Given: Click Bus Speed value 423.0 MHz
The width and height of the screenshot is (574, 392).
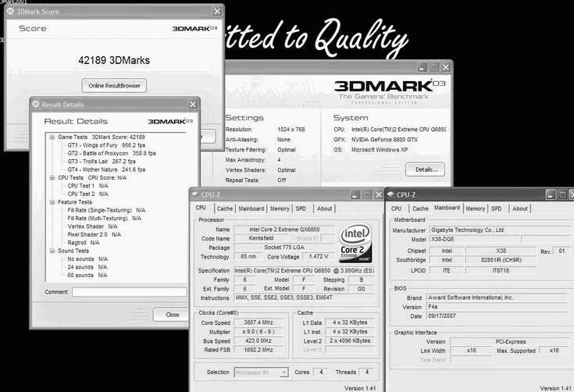Looking at the screenshot, I should pyautogui.click(x=258, y=340).
